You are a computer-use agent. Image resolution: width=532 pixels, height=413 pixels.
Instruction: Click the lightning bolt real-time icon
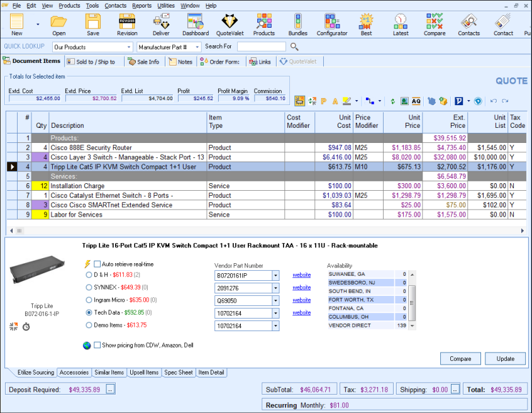pos(87,264)
